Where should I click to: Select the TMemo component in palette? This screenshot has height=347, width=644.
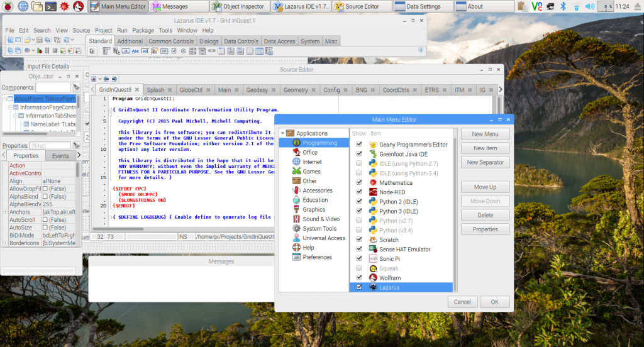[155, 51]
